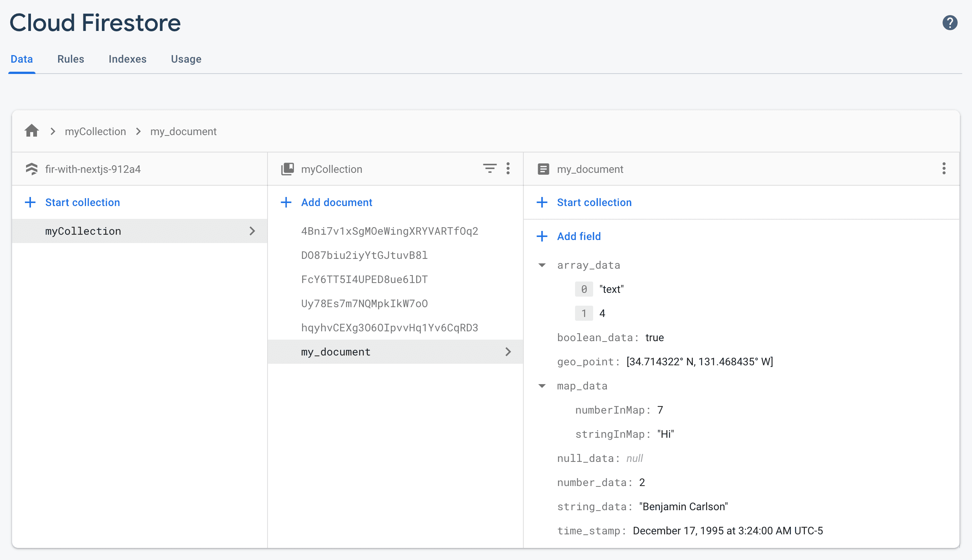Go to the root via home icon
The image size is (972, 560).
click(x=32, y=131)
